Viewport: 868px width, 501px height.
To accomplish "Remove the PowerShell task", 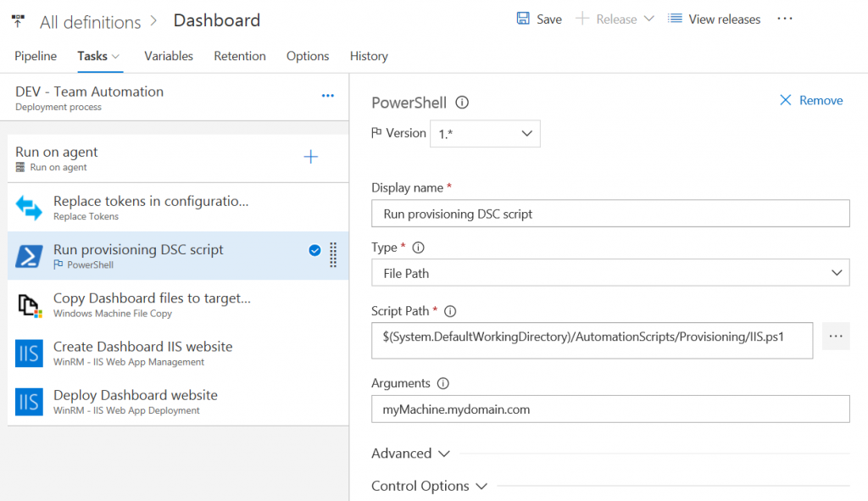I will pos(811,100).
